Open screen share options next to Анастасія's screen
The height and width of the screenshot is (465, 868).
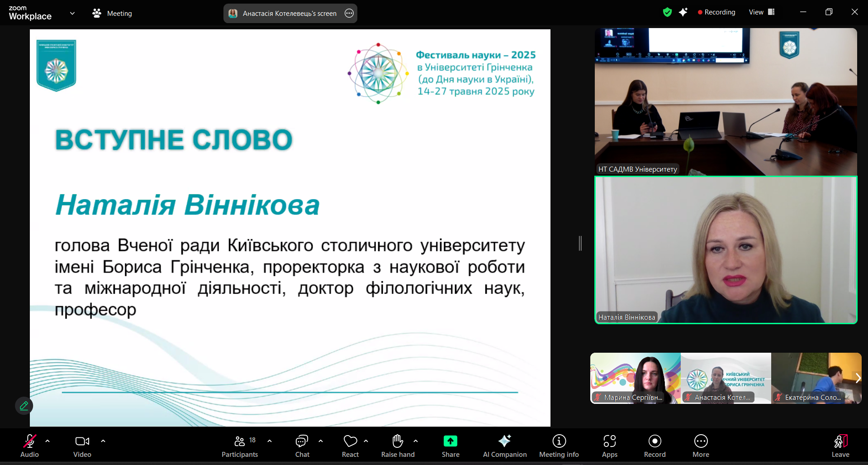349,13
